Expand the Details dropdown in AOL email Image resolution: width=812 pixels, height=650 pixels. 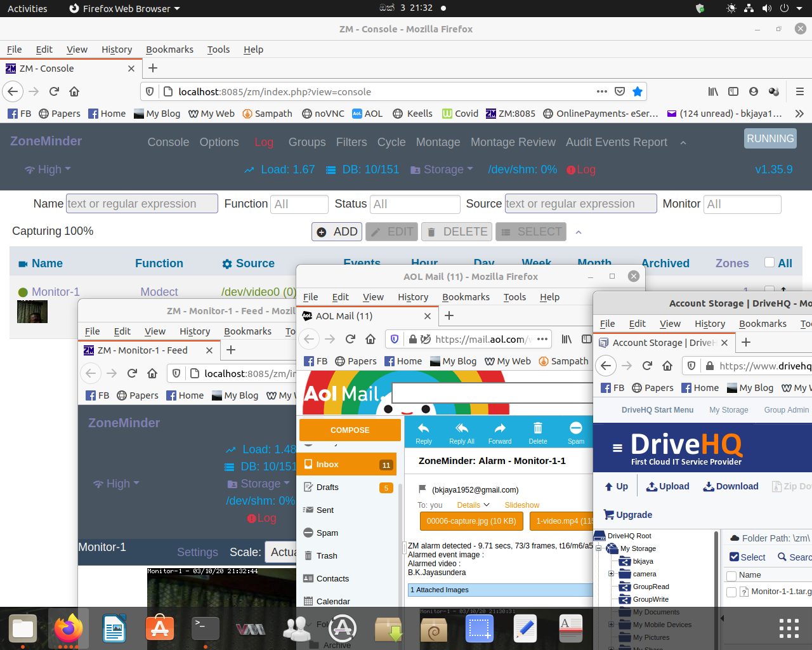coord(473,505)
